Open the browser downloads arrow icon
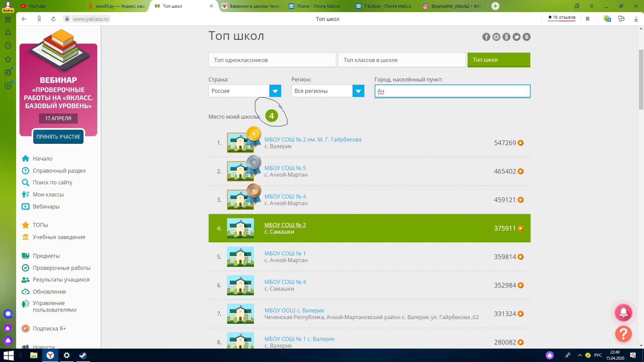 coord(636,19)
